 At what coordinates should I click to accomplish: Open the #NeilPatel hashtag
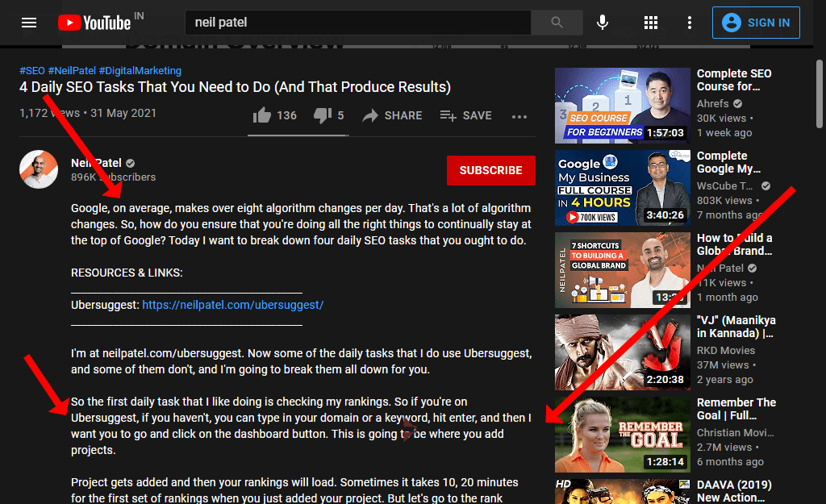72,71
